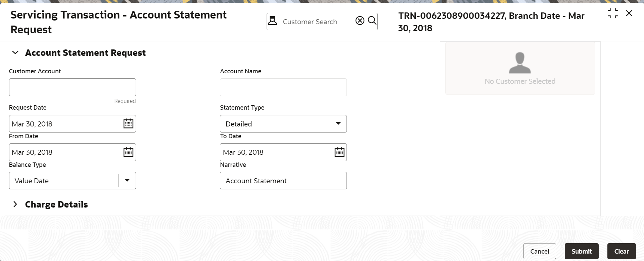Expand the Charge Details section
The height and width of the screenshot is (261, 644).
[15, 204]
